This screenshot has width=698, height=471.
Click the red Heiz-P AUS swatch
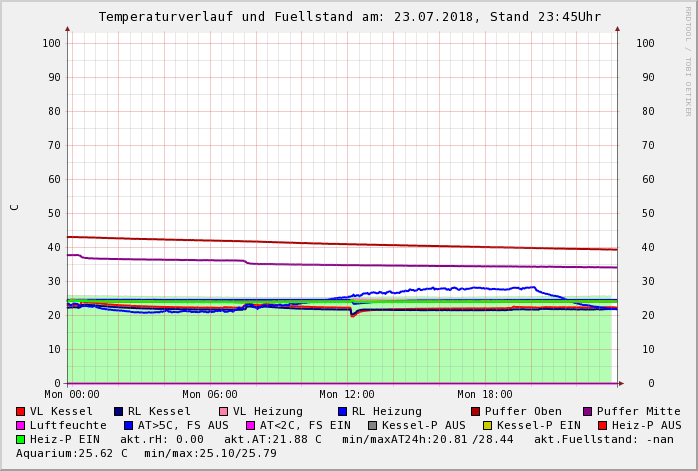[x=602, y=426]
